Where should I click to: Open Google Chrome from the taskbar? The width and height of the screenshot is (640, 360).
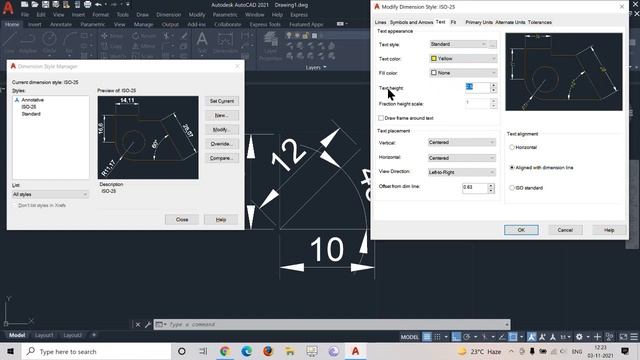click(224, 351)
